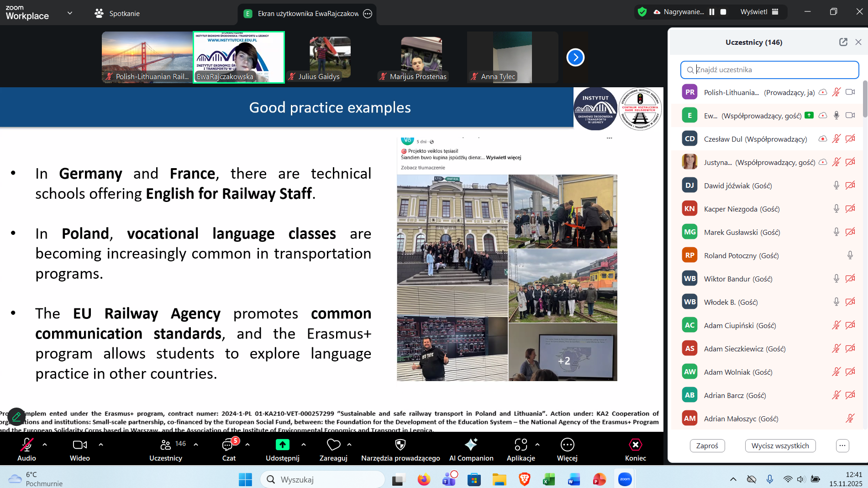This screenshot has height=488, width=868.
Task: Expand audio options arrow next to Audio
Action: 45,444
